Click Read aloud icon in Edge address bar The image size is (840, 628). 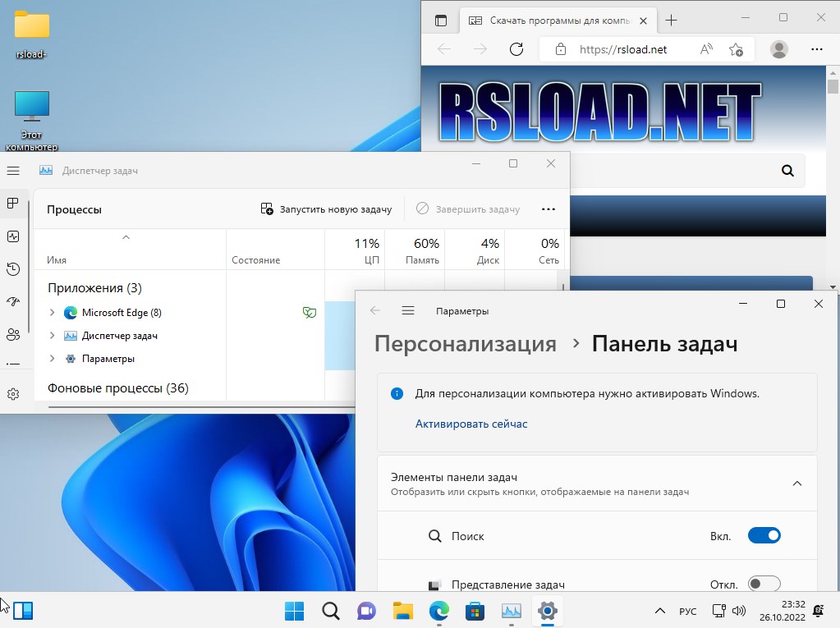pyautogui.click(x=707, y=49)
